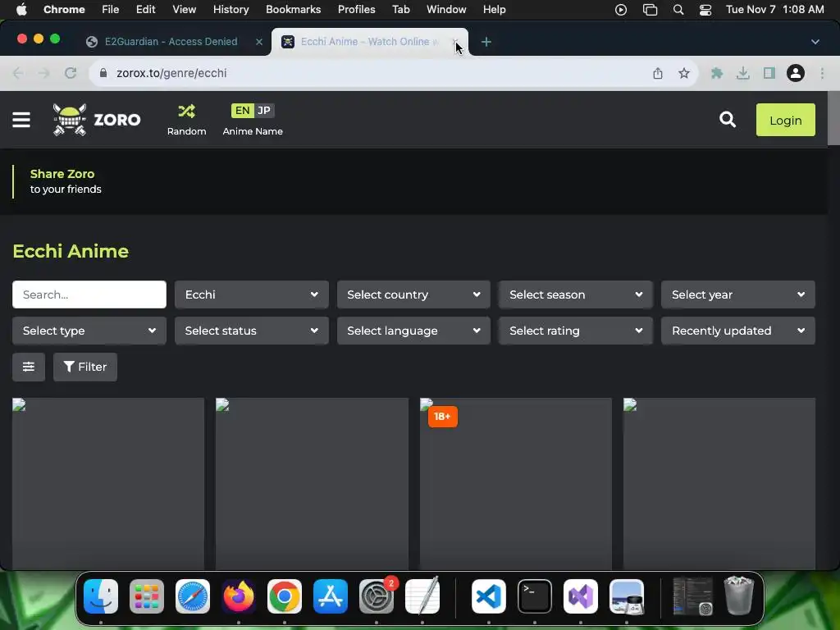Click the Zoro site logo

tap(97, 120)
